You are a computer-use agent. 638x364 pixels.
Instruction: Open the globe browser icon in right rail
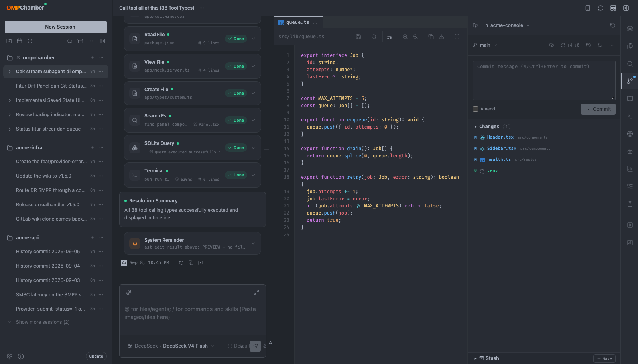[630, 134]
